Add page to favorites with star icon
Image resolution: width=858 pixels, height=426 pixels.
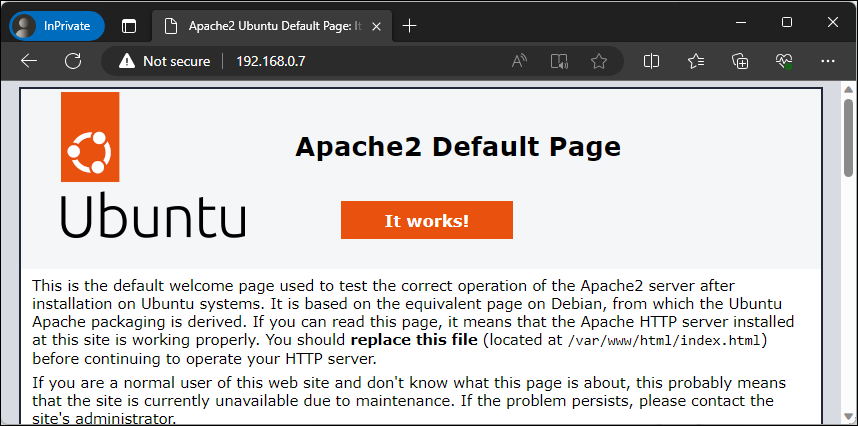[x=599, y=61]
